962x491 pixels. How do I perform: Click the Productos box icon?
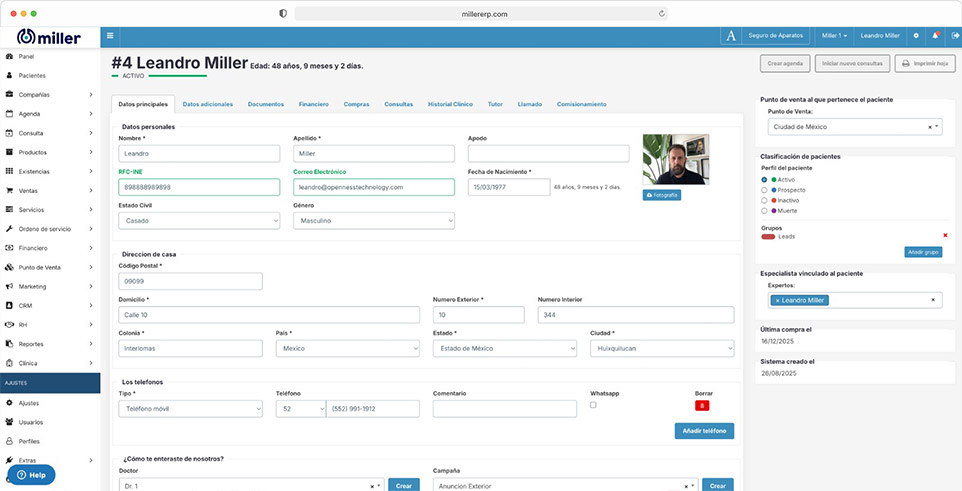click(x=9, y=152)
